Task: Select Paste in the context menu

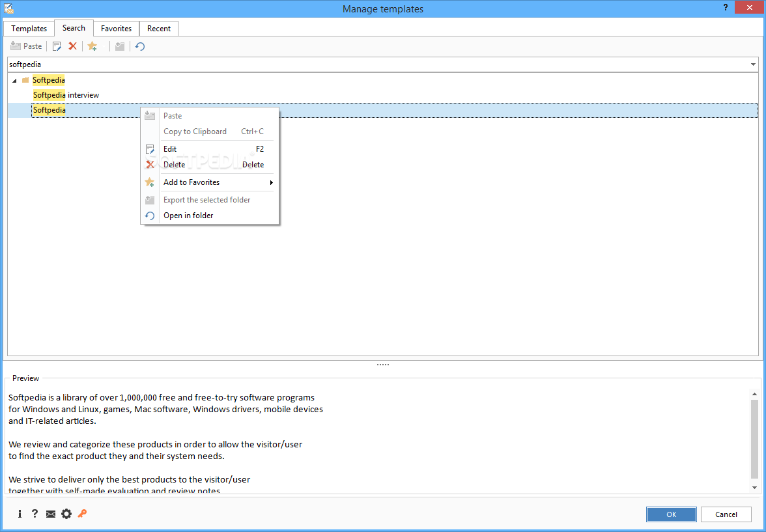Action: pos(210,116)
